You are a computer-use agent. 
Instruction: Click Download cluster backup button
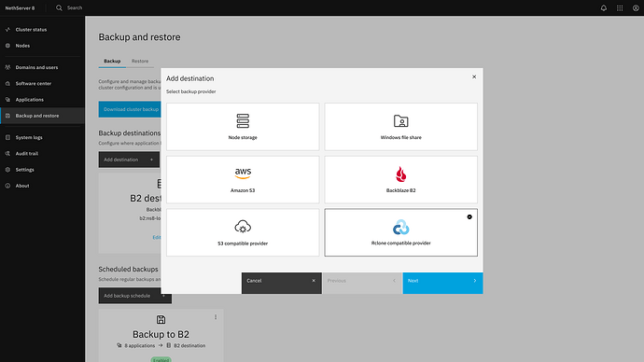pyautogui.click(x=130, y=109)
